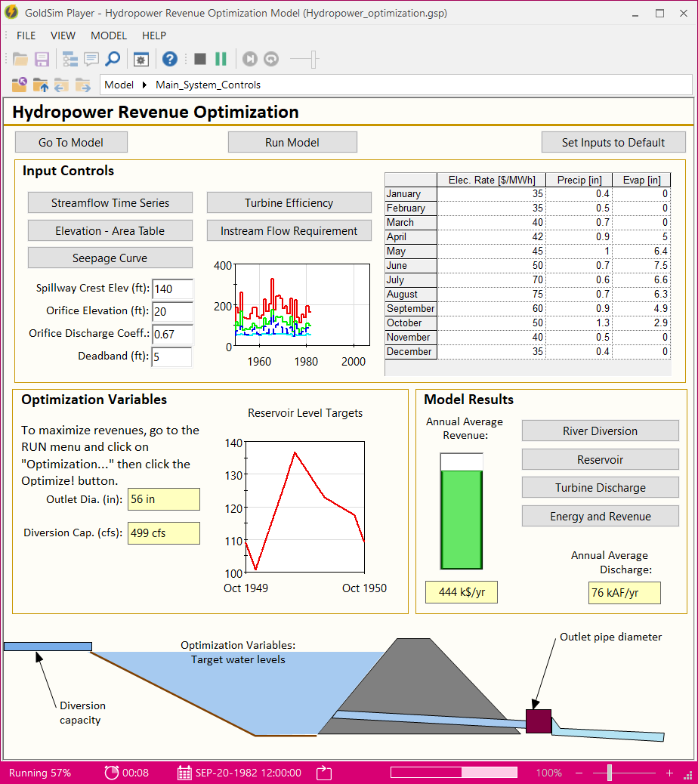Click Diversion Cap. 499 cfs field
Image resolution: width=698 pixels, height=784 pixels.
pos(164,533)
